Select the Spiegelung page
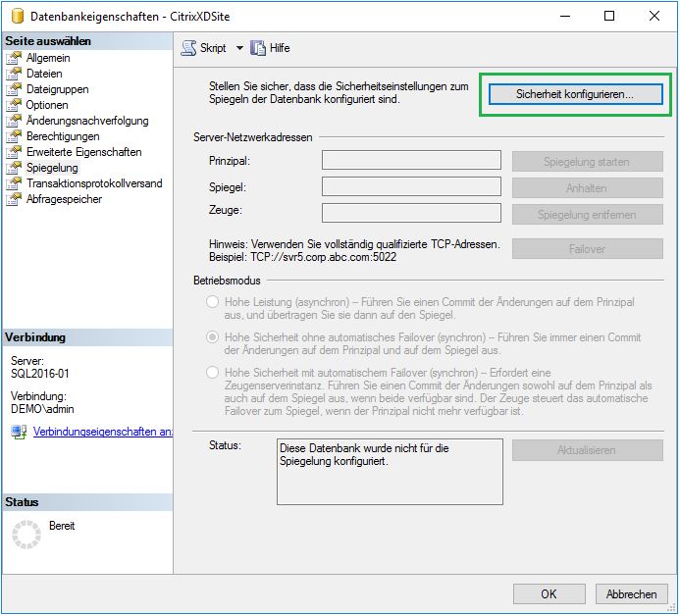Viewport: 680px width, 616px height. tap(52, 168)
